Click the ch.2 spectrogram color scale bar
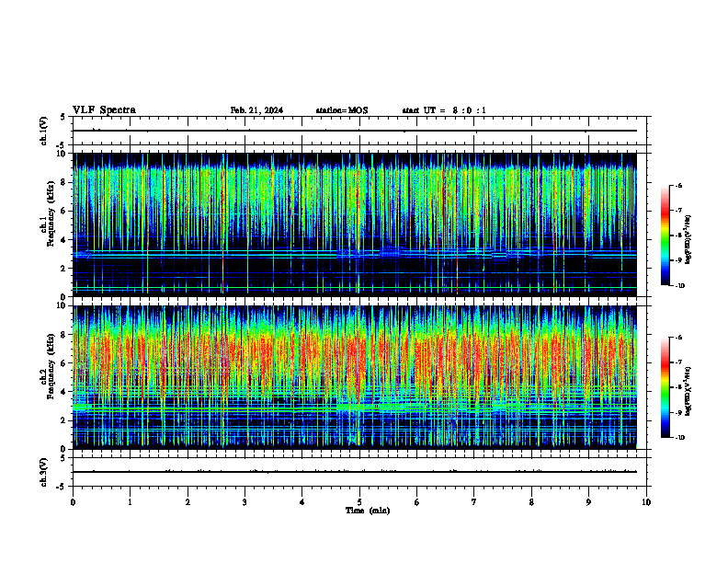 665,387
